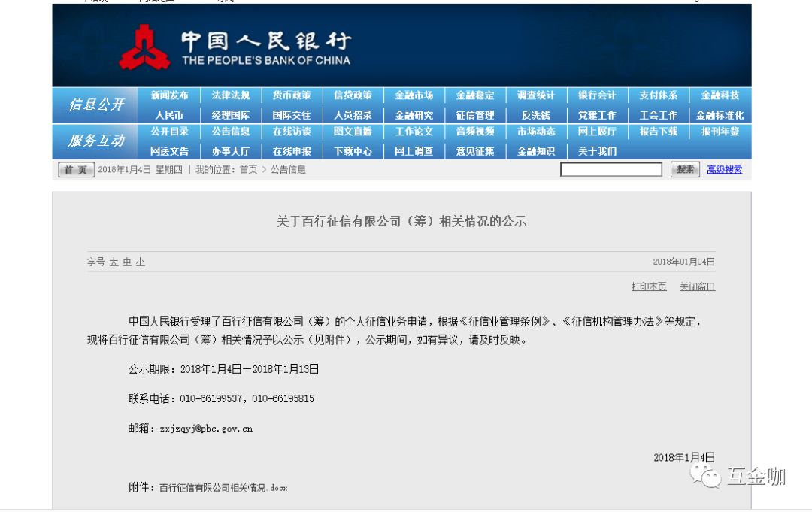Select 图文直播 navigation item
The image size is (812, 512).
(x=353, y=132)
